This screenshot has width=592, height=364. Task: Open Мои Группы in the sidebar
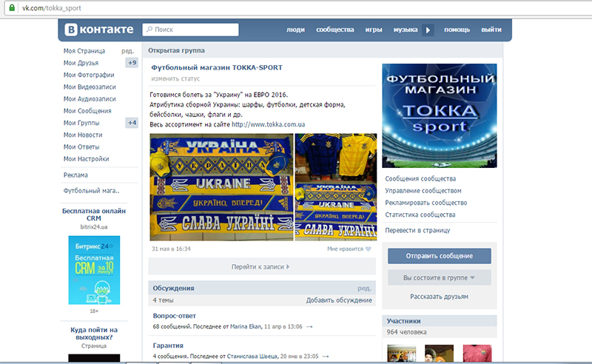pos(81,123)
